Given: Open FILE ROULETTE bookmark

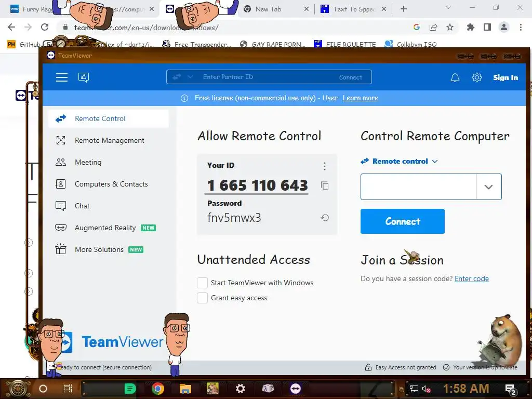Looking at the screenshot, I should [x=345, y=44].
